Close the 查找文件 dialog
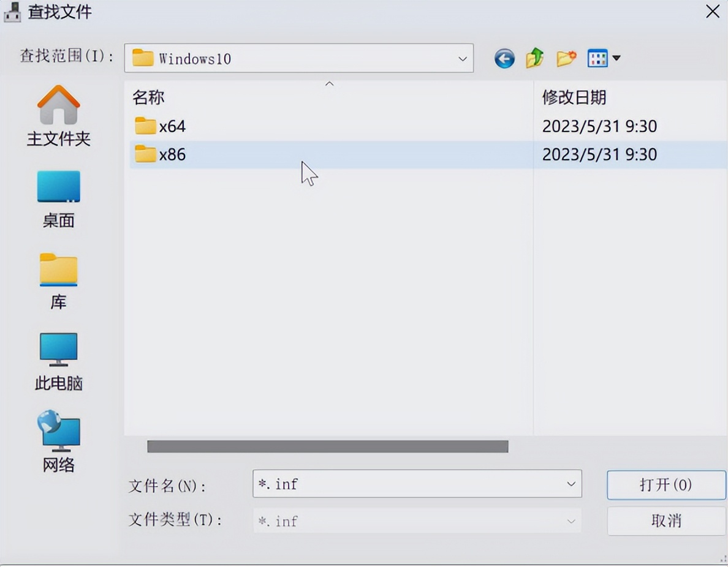The width and height of the screenshot is (728, 567). coord(713,12)
